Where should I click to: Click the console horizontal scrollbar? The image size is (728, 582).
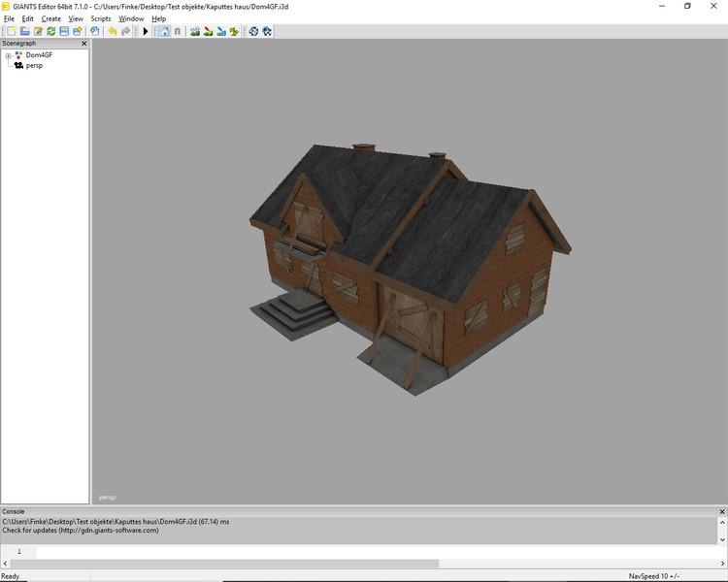[223, 564]
